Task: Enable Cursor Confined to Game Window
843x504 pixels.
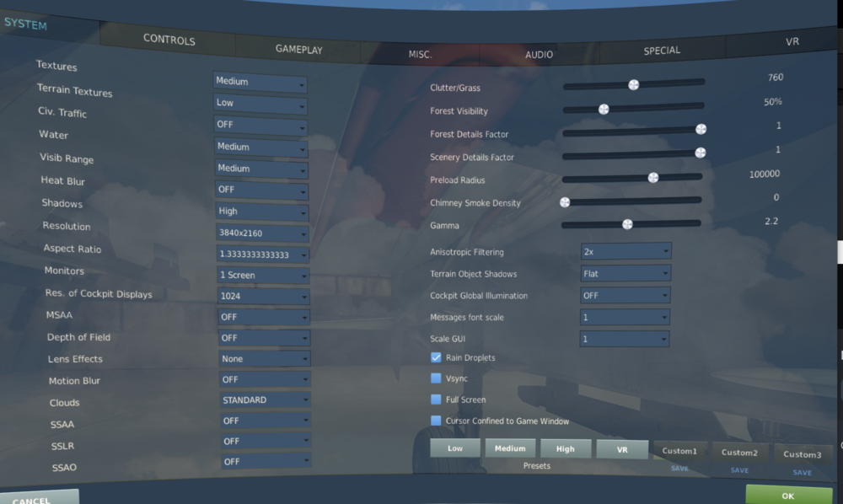Action: [x=436, y=421]
